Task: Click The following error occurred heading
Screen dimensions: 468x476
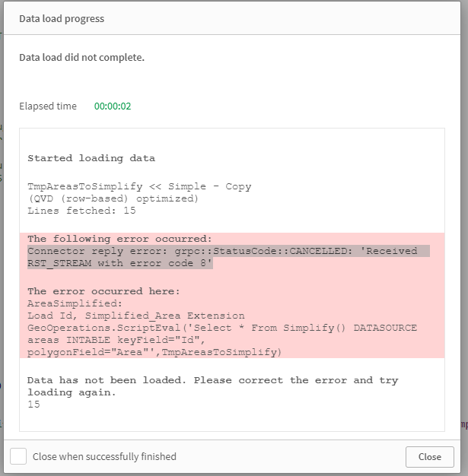Action: [x=119, y=239]
